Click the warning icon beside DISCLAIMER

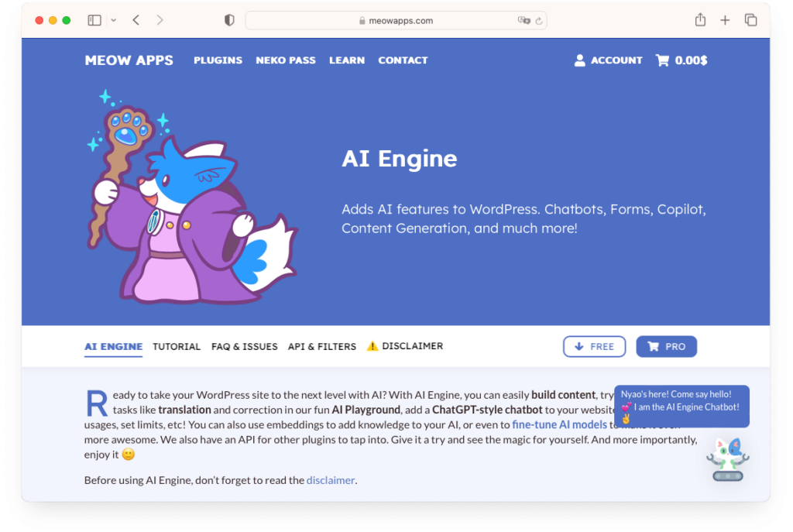pyautogui.click(x=372, y=346)
